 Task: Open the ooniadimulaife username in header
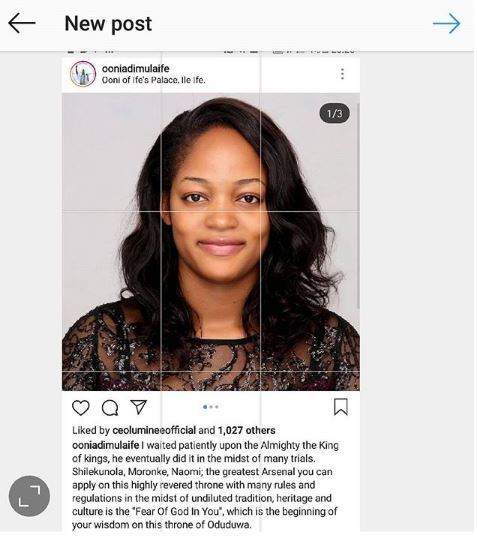(136, 68)
